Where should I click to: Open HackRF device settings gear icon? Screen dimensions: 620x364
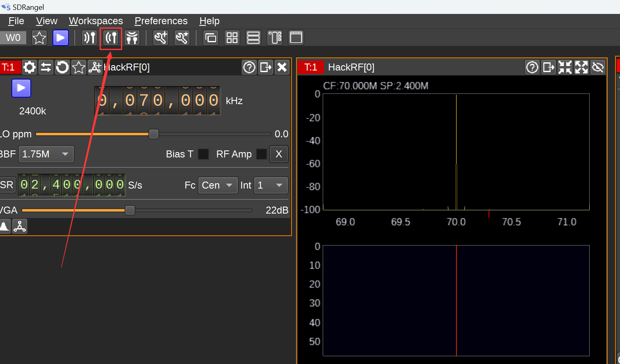coord(30,67)
